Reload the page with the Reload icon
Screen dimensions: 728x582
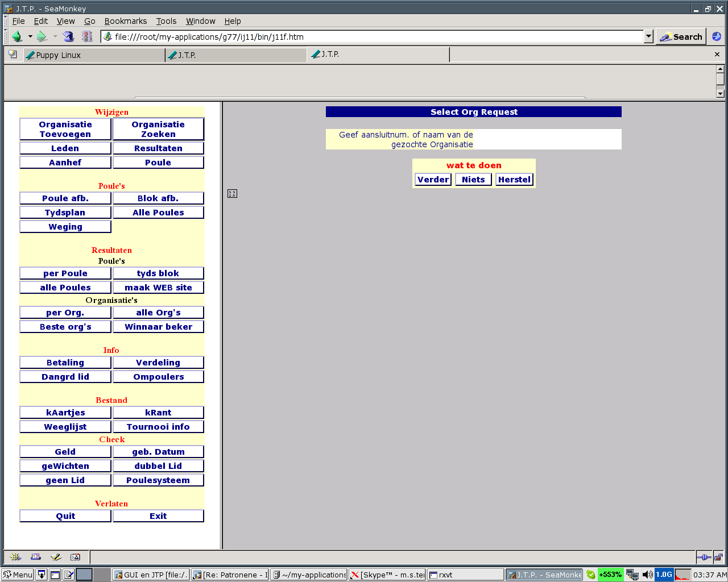pos(69,37)
